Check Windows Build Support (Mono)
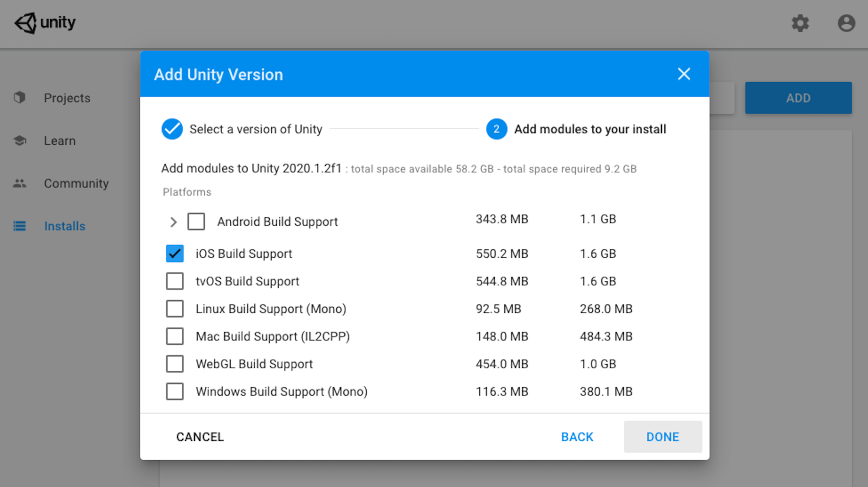This screenshot has height=487, width=868. tap(175, 391)
